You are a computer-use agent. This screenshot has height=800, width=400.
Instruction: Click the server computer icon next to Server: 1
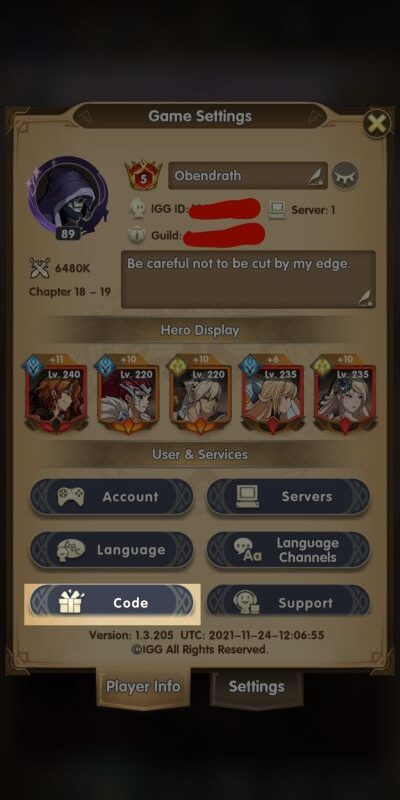(278, 210)
